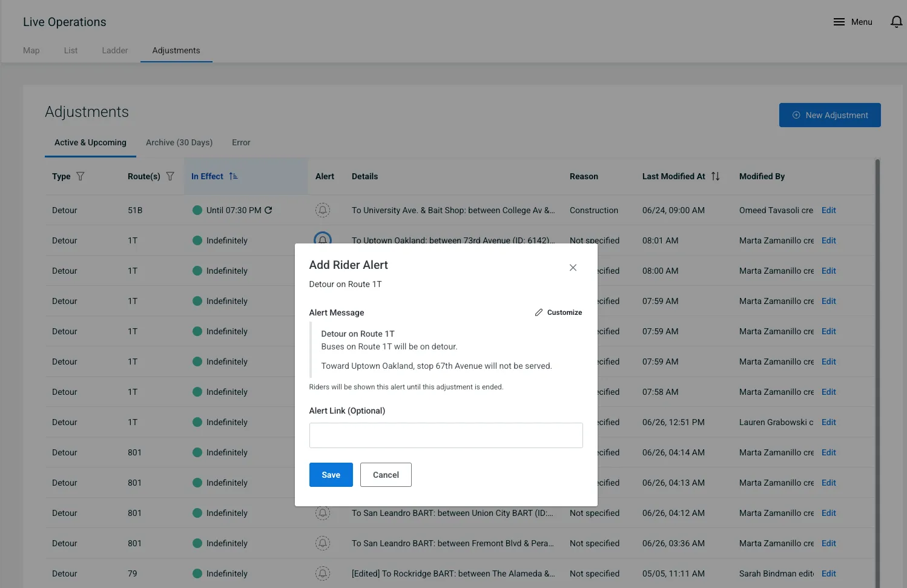Click the Customize pencil icon
This screenshot has width=907, height=588.
pos(538,312)
